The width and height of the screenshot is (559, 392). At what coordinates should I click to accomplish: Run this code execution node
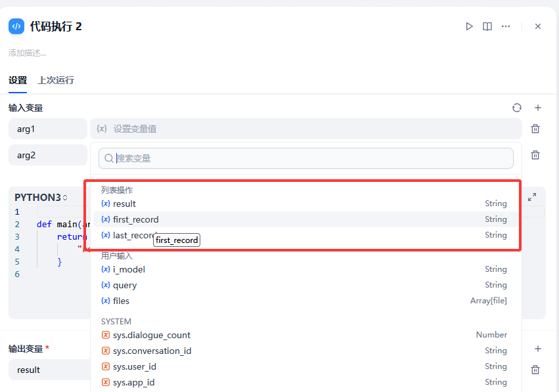pos(469,26)
